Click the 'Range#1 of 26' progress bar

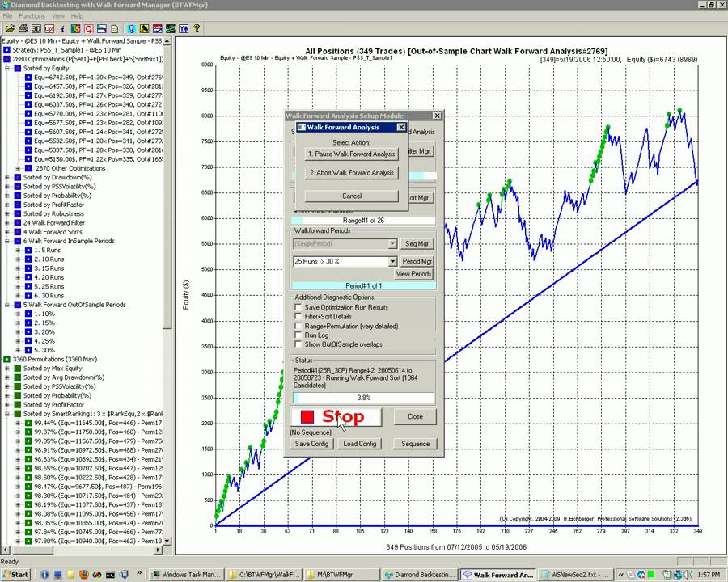point(363,221)
